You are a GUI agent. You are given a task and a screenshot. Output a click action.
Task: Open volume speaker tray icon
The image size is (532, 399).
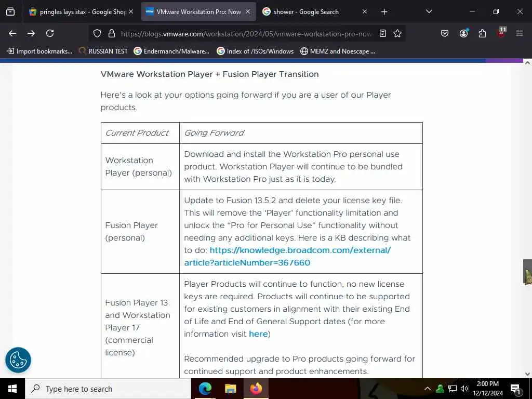pyautogui.click(x=464, y=389)
